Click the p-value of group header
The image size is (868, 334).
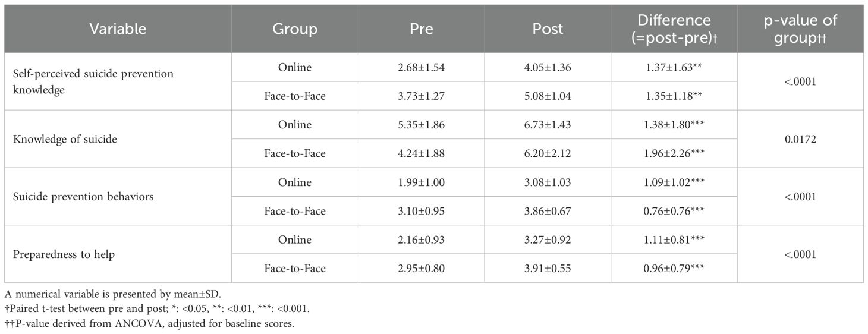800,29
